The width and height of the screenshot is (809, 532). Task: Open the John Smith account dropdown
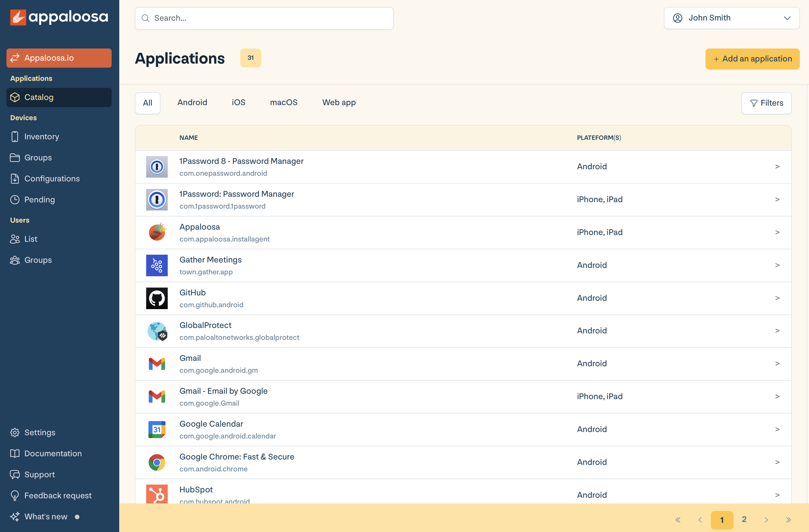(x=732, y=18)
